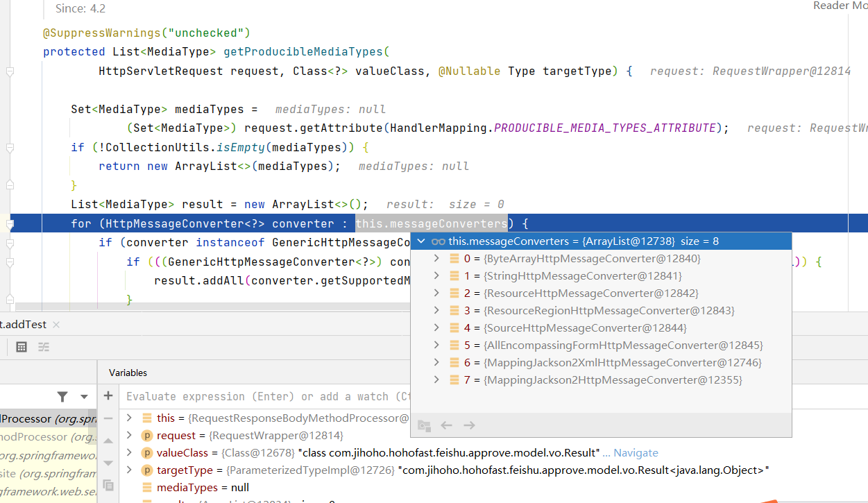Select the Variables tab
Viewport: 868px width, 503px height.
pyautogui.click(x=128, y=373)
